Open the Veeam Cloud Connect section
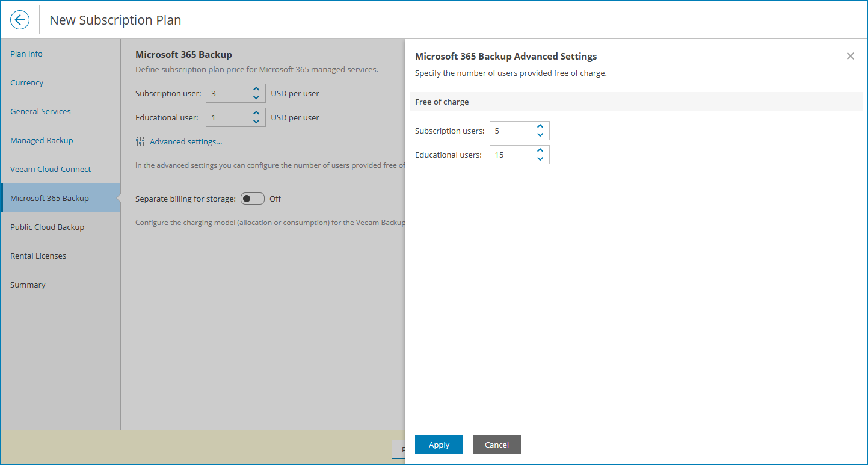 (x=50, y=169)
